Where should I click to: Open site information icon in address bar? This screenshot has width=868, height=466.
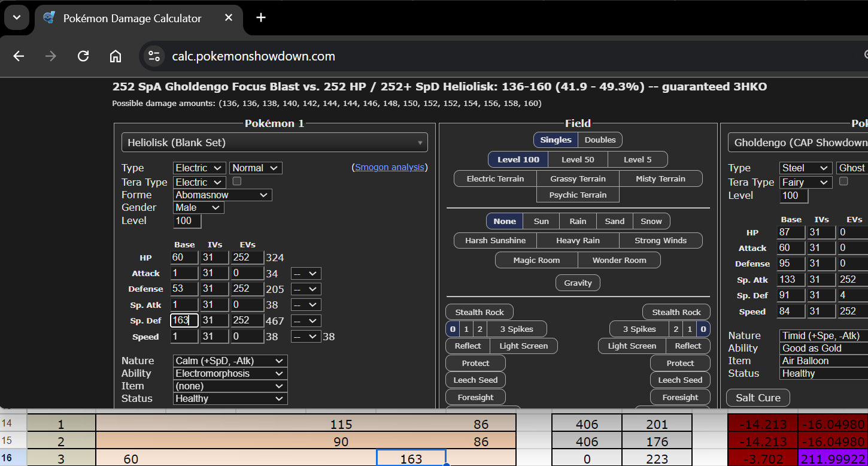point(154,56)
